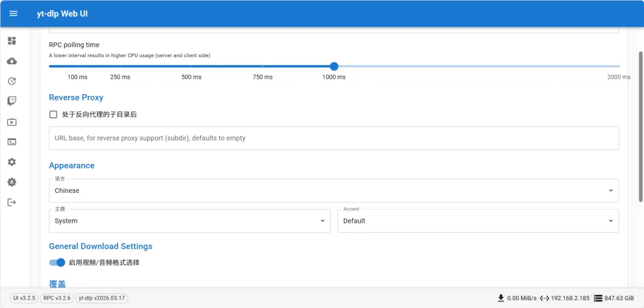Open the terminal log icon in sidebar
This screenshot has height=308, width=644.
12,142
